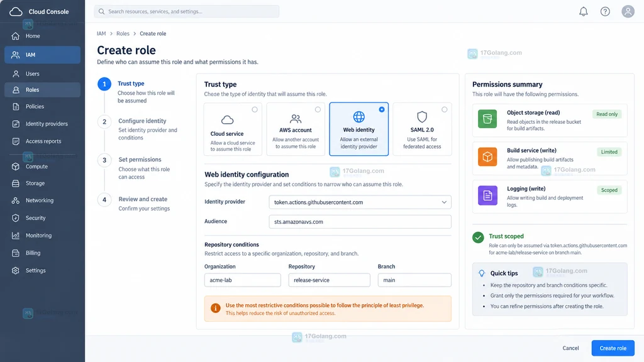
Task: Click the IAM breadcrumb link
Action: (101, 34)
